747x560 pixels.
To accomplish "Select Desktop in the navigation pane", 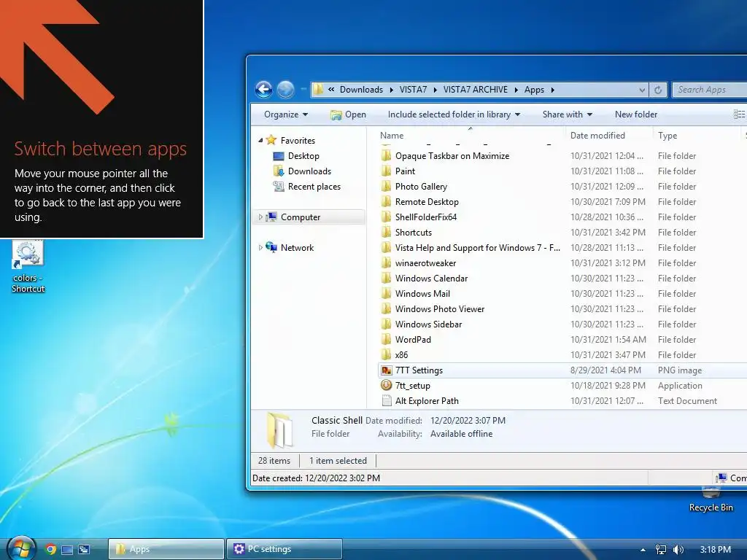I will tap(303, 156).
